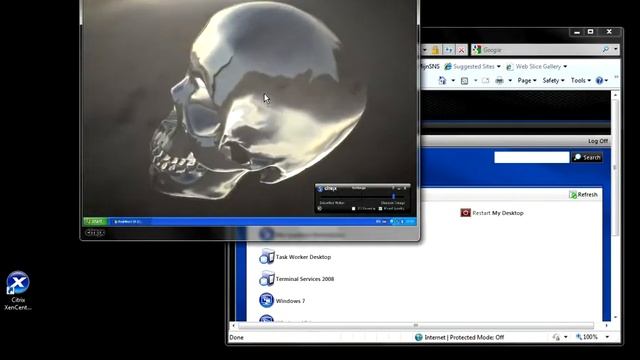
Task: Click the Internet zone globe in status bar
Action: (418, 337)
